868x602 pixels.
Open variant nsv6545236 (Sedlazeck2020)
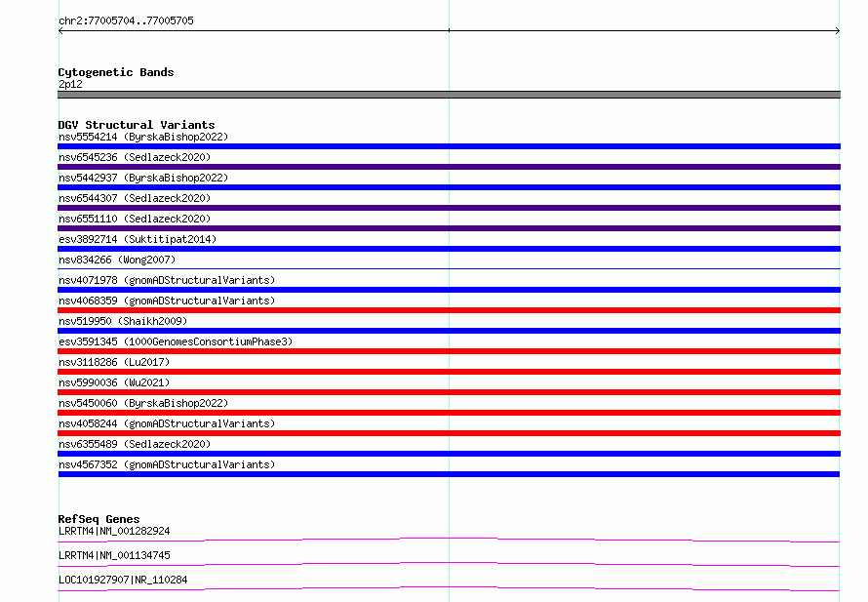coord(135,157)
